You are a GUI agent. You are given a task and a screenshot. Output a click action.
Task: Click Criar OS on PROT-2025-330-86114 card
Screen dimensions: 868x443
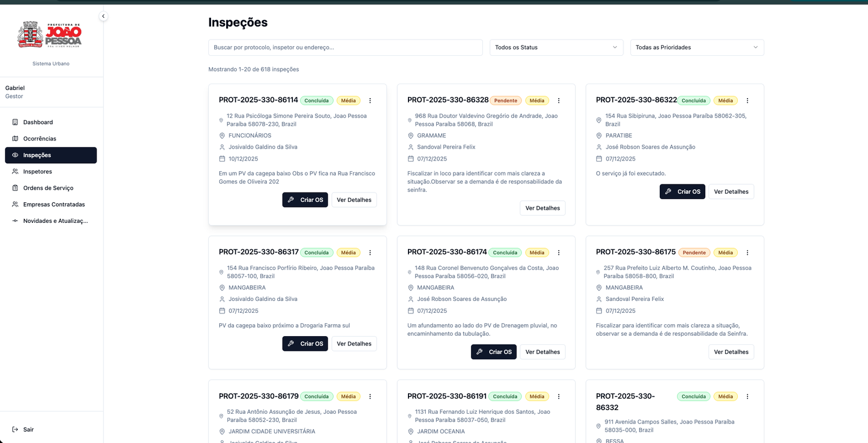(x=305, y=200)
